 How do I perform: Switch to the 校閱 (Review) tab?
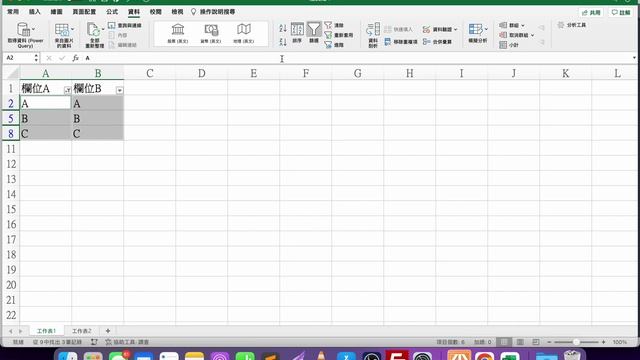click(156, 12)
